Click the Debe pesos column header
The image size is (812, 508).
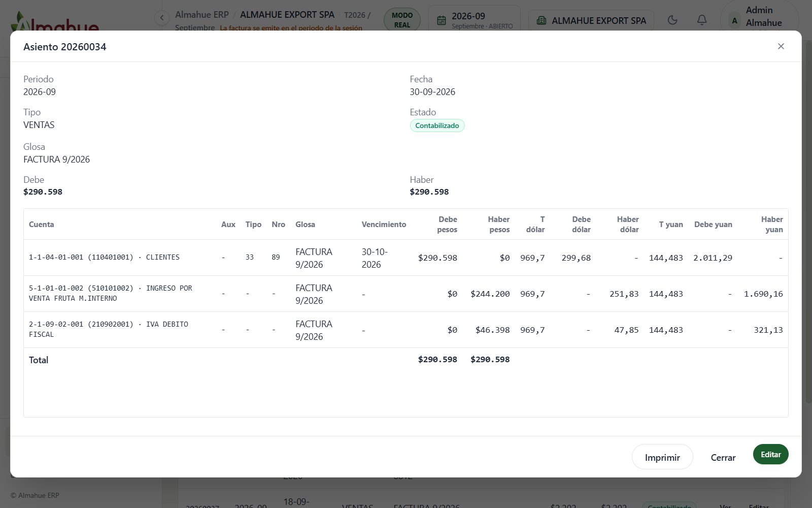click(x=447, y=224)
